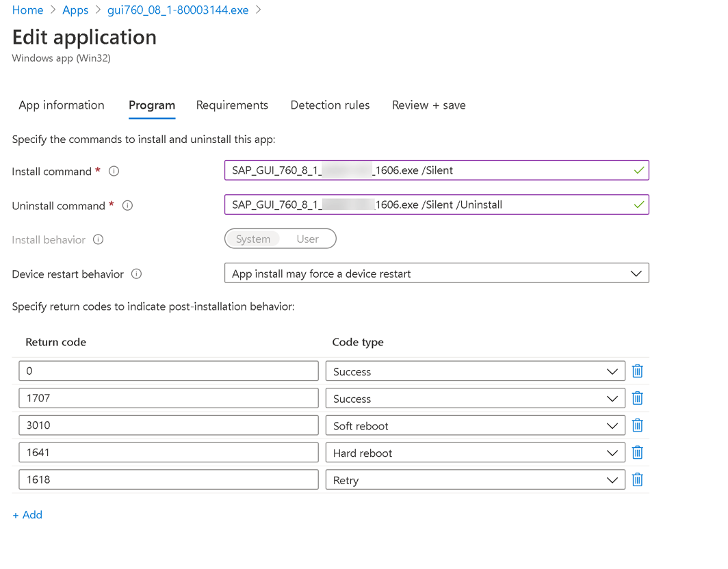
Task: Delete the return code 1618 row
Action: click(x=637, y=479)
